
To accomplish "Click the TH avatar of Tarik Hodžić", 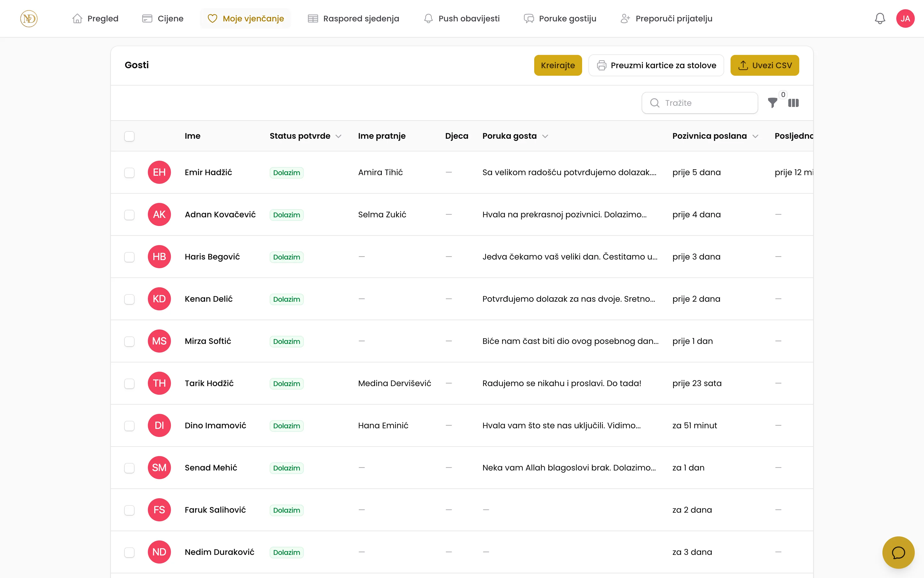I will pyautogui.click(x=159, y=383).
